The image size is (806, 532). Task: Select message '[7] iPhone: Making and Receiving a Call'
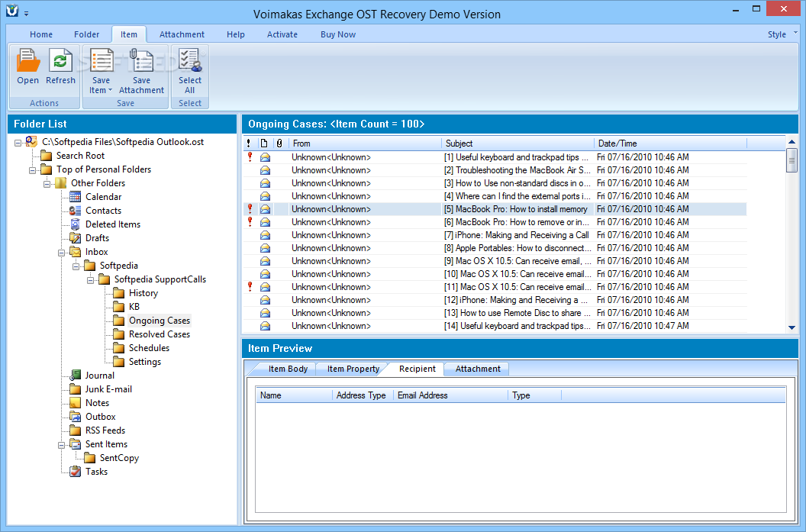pyautogui.click(x=495, y=235)
